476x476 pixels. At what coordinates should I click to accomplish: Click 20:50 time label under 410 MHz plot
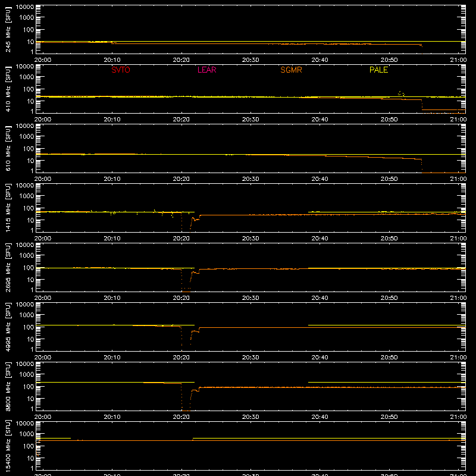point(389,120)
